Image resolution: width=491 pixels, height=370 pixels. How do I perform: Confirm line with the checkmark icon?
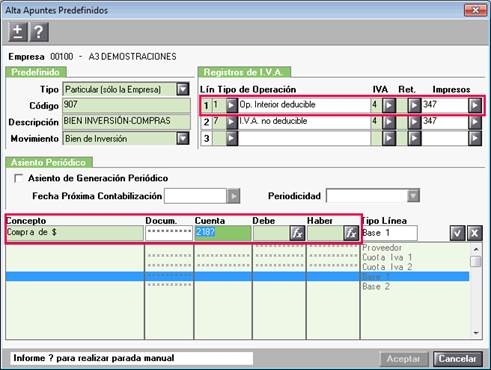coord(457,233)
